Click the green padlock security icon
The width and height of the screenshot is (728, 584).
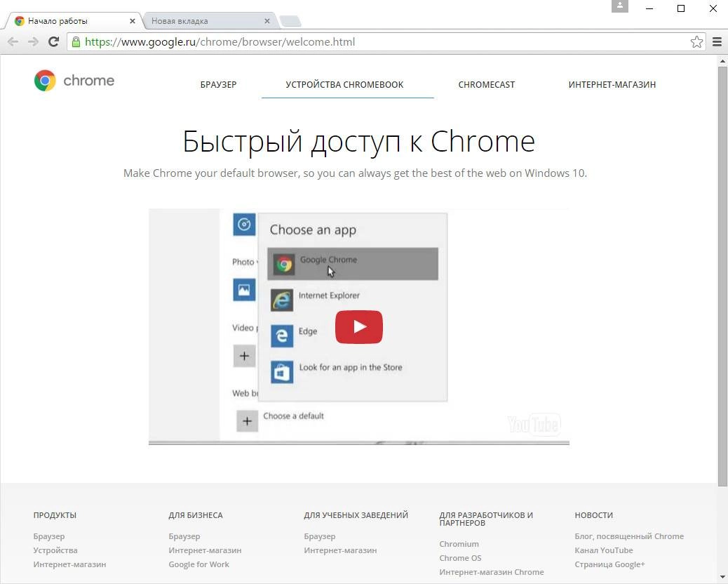76,42
